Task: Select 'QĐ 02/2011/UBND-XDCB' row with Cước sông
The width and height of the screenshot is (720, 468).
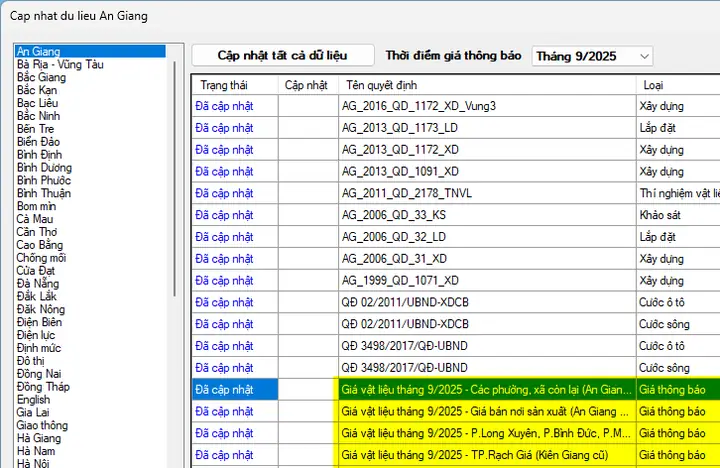Action: [456, 324]
